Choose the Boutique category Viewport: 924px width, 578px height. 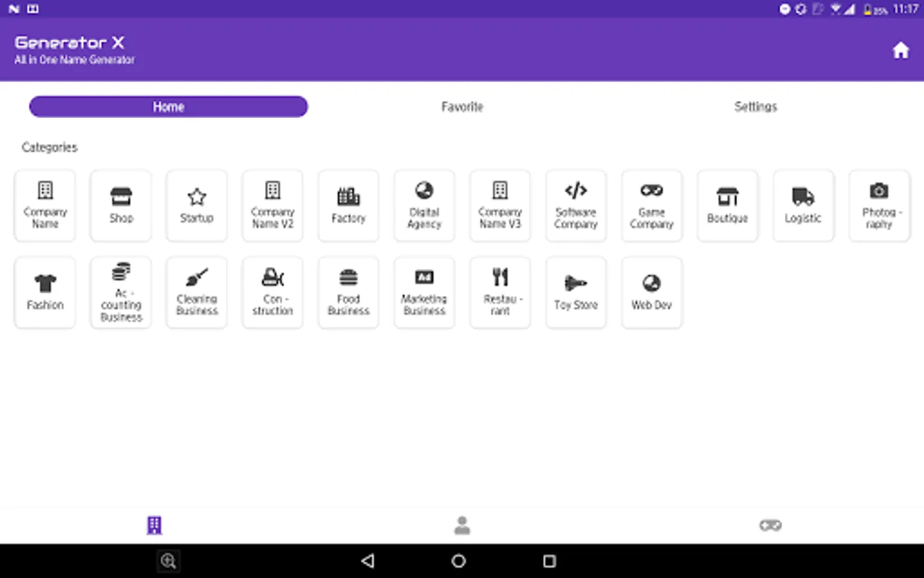pyautogui.click(x=727, y=206)
